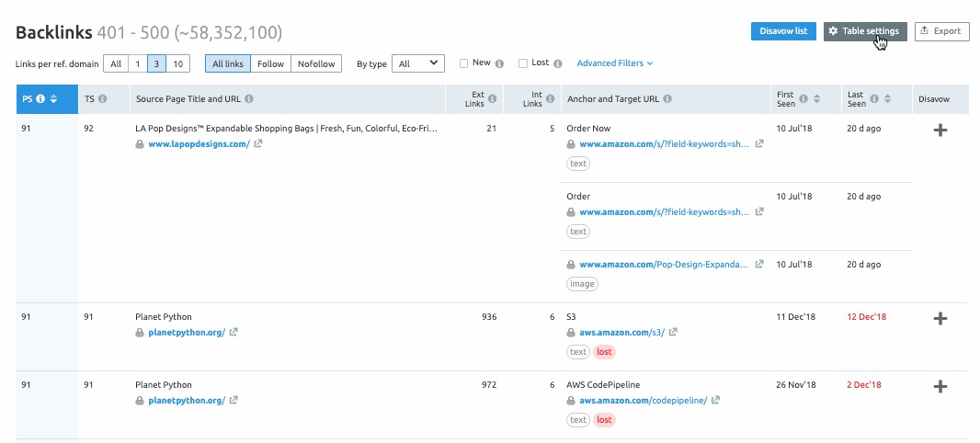Click the disavow plus icon for the S3 backlink row
Image resolution: width=980 pixels, height=443 pixels.
pos(940,319)
